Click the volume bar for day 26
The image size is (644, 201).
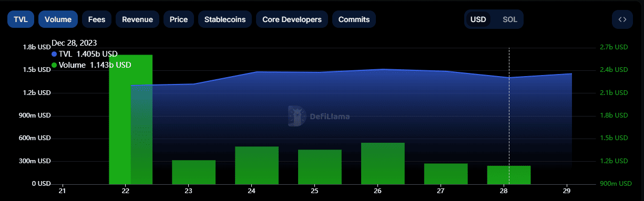pos(383,163)
